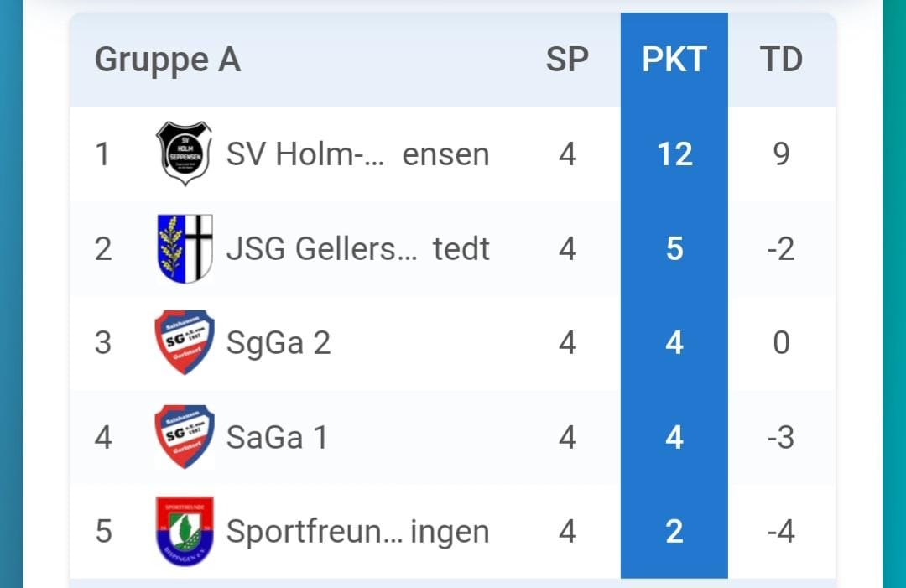The width and height of the screenshot is (906, 588).
Task: Select the TD column header
Action: [781, 60]
